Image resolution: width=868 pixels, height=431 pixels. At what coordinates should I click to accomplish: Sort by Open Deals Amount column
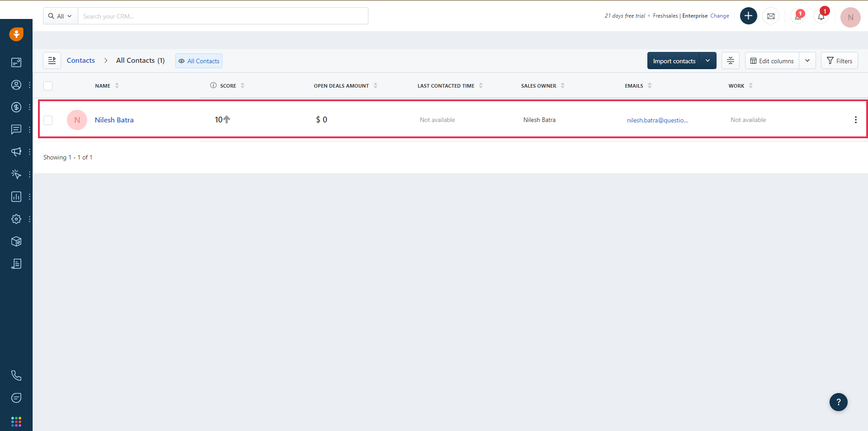[376, 85]
